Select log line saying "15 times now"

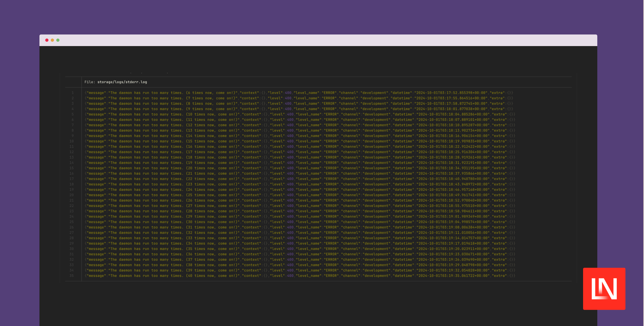[x=300, y=141]
